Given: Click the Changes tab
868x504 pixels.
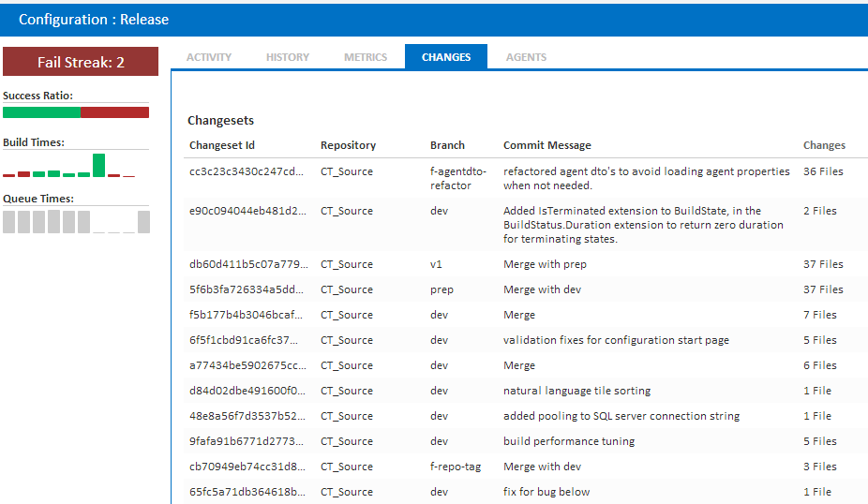Looking at the screenshot, I should [x=446, y=56].
